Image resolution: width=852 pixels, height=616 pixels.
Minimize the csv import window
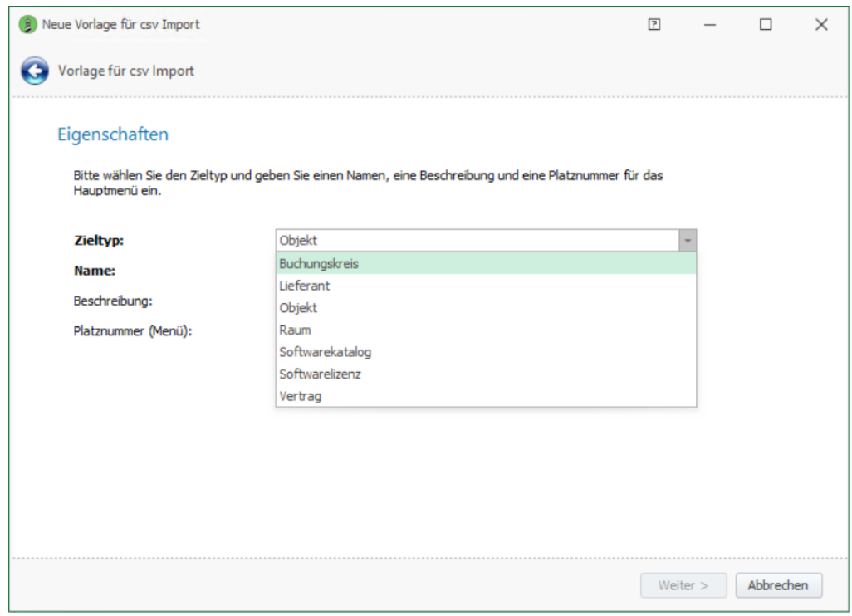click(x=709, y=25)
